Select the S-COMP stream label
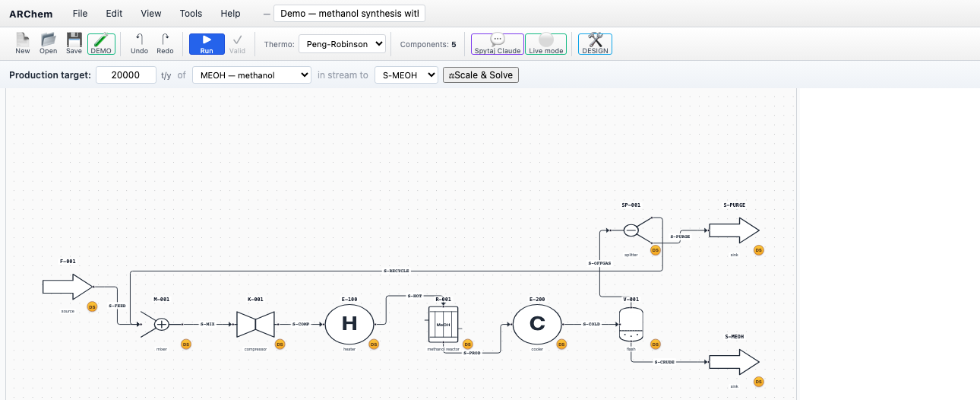 click(x=301, y=324)
